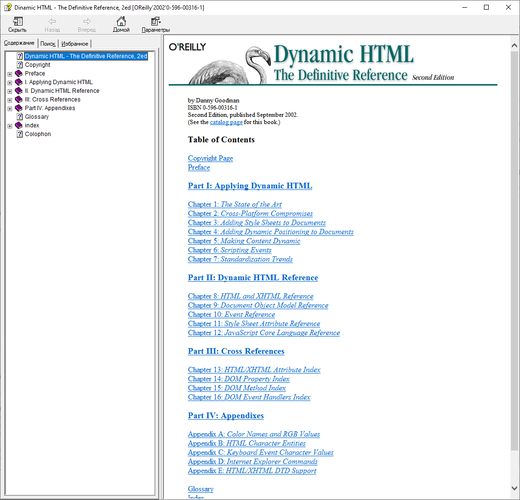The image size is (520, 500).
Task: Open Part I: Applying Dynamic HTML link
Action: (x=250, y=186)
